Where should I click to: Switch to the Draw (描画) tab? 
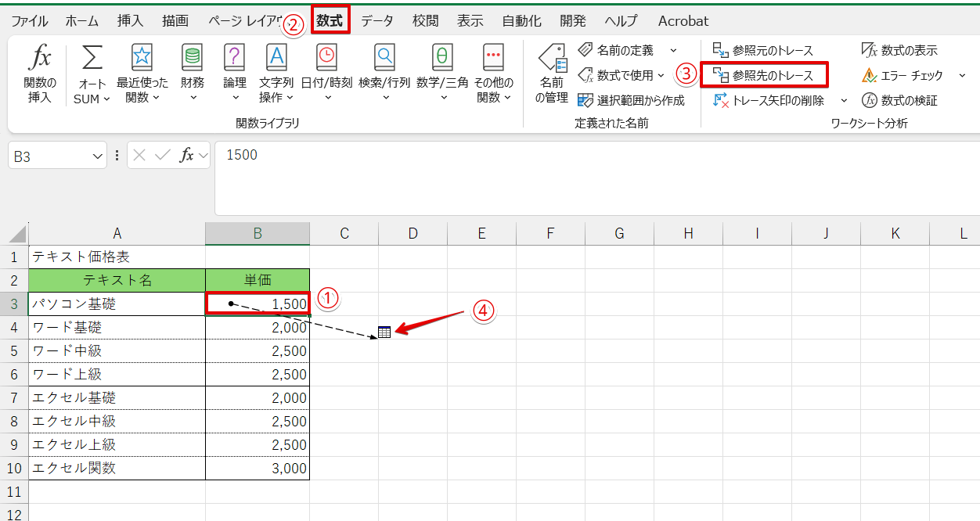click(x=175, y=21)
